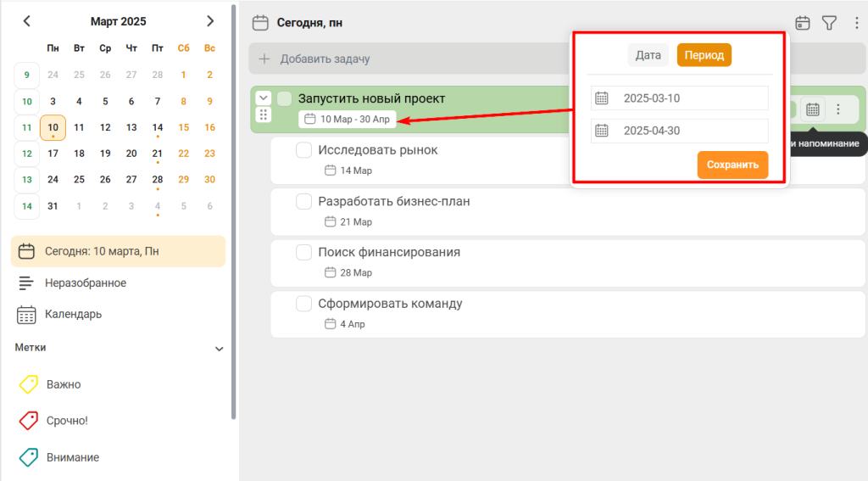
Task: Open the Неразобранное list
Action: pyautogui.click(x=85, y=282)
